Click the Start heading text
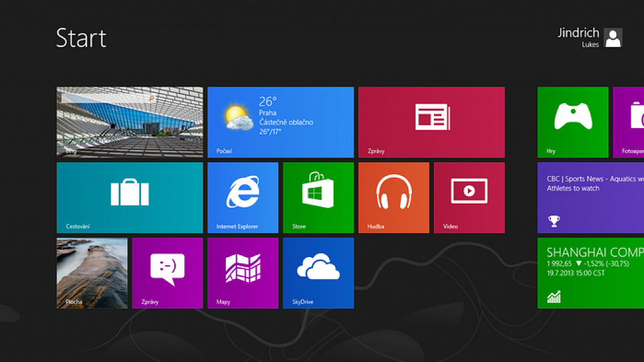 pos(81,38)
